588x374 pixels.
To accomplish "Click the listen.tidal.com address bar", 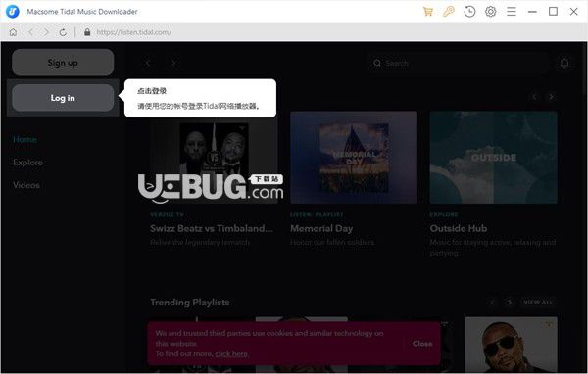I will click(134, 32).
